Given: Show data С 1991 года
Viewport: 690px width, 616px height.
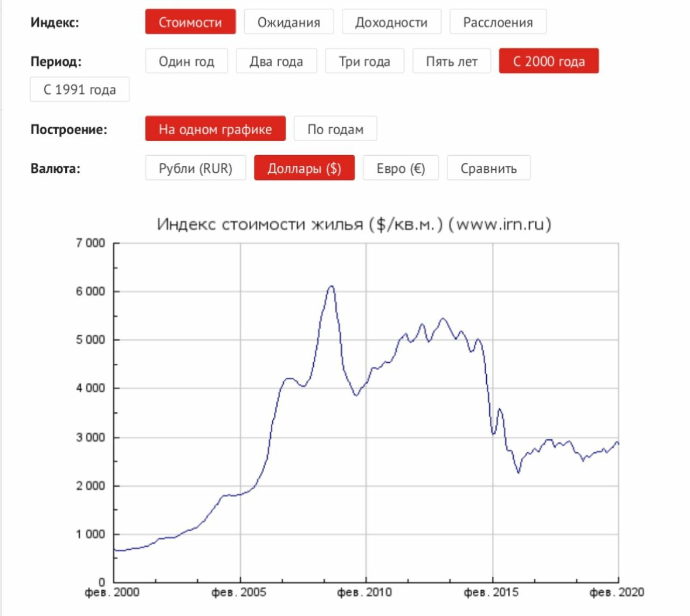Looking at the screenshot, I should tap(80, 89).
